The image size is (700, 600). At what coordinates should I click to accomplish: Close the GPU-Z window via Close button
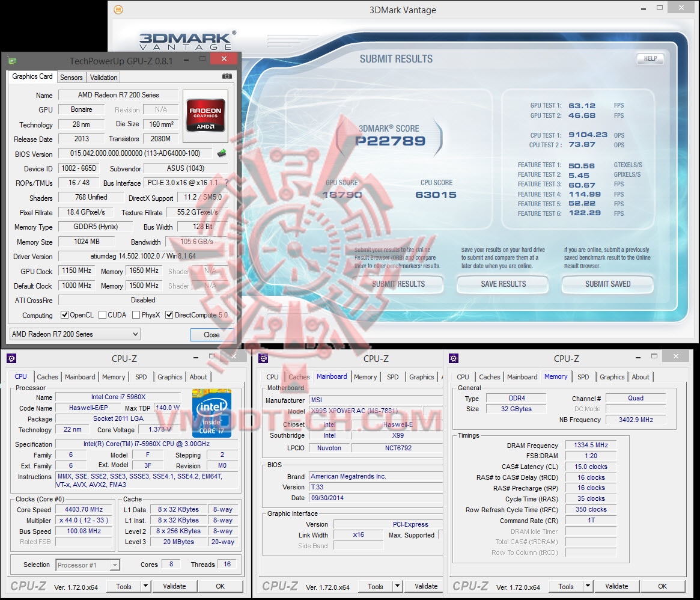click(x=212, y=334)
